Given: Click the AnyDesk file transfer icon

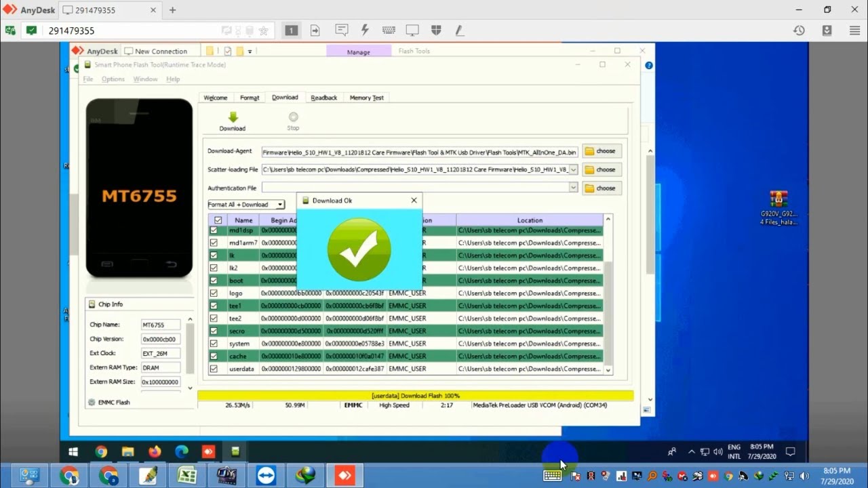Looking at the screenshot, I should click(315, 30).
